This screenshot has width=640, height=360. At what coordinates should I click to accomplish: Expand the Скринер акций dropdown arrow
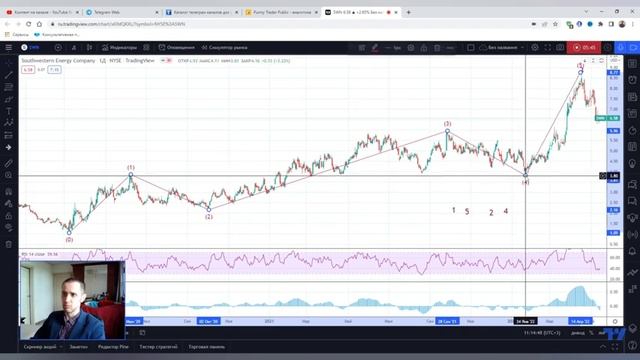click(61, 347)
